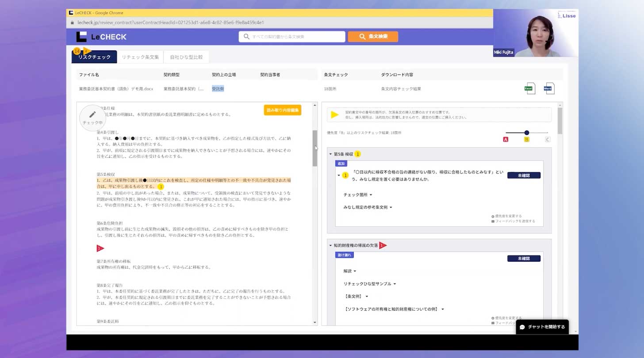The width and height of the screenshot is (644, 358).
Task: Click the 条文内容チェック結果 text
Action: click(401, 89)
